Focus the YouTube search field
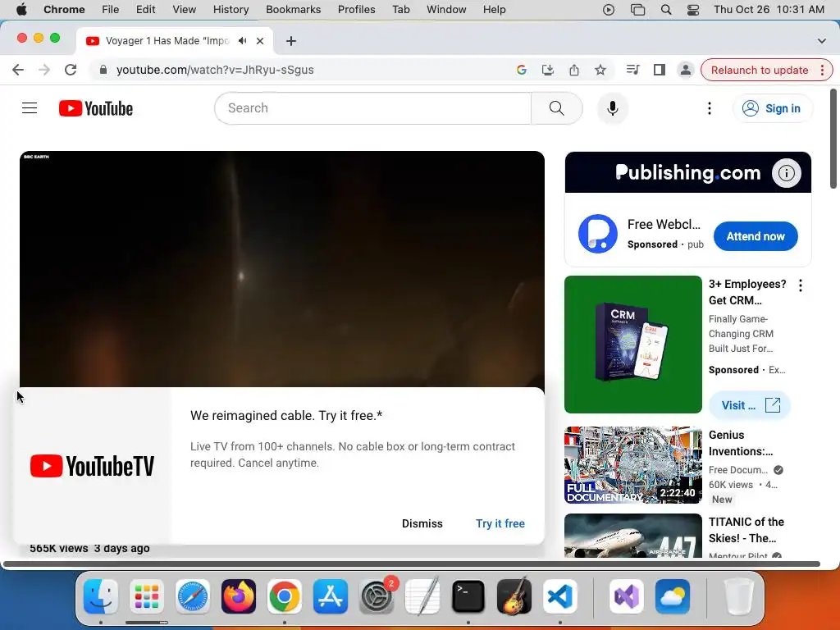 (x=373, y=108)
